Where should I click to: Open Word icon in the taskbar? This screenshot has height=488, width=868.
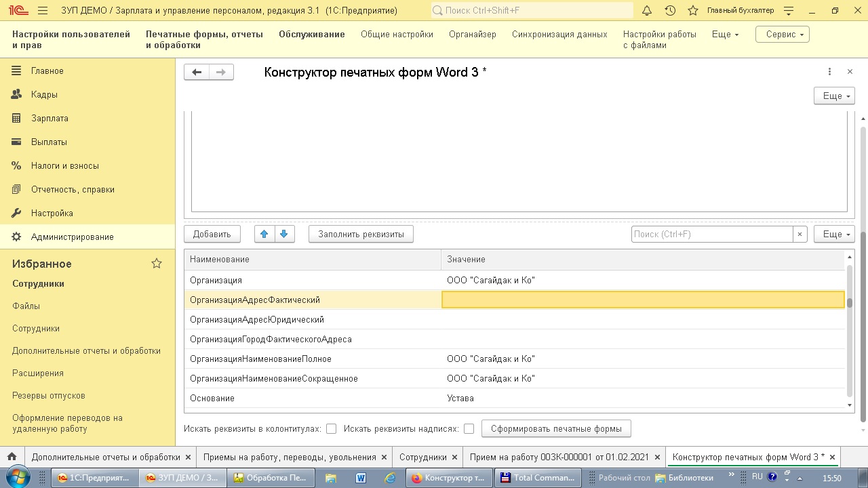[361, 478]
